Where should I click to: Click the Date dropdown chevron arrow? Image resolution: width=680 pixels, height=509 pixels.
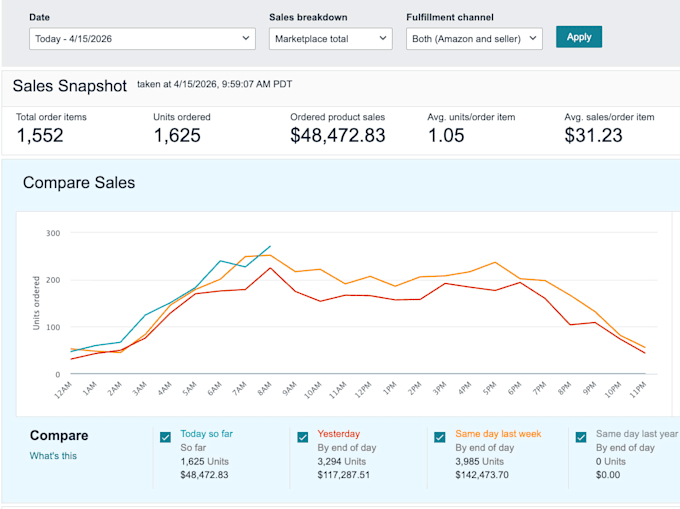tap(246, 38)
